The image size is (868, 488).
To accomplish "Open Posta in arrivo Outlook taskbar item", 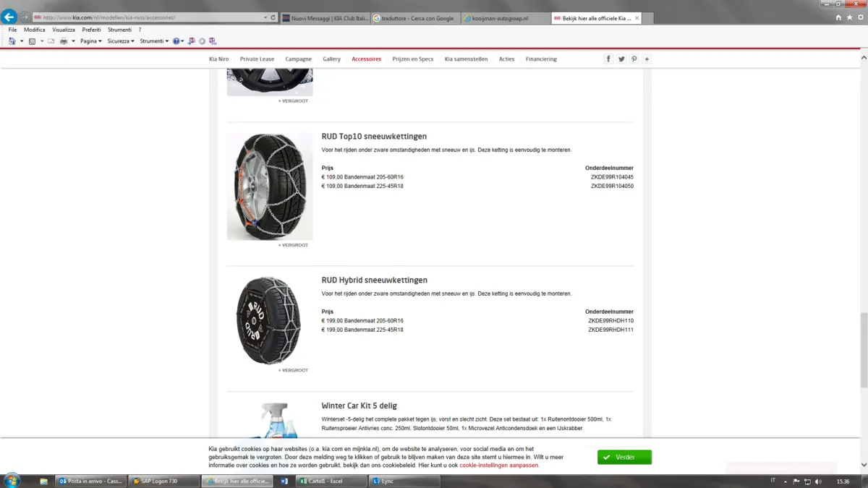I will [90, 481].
